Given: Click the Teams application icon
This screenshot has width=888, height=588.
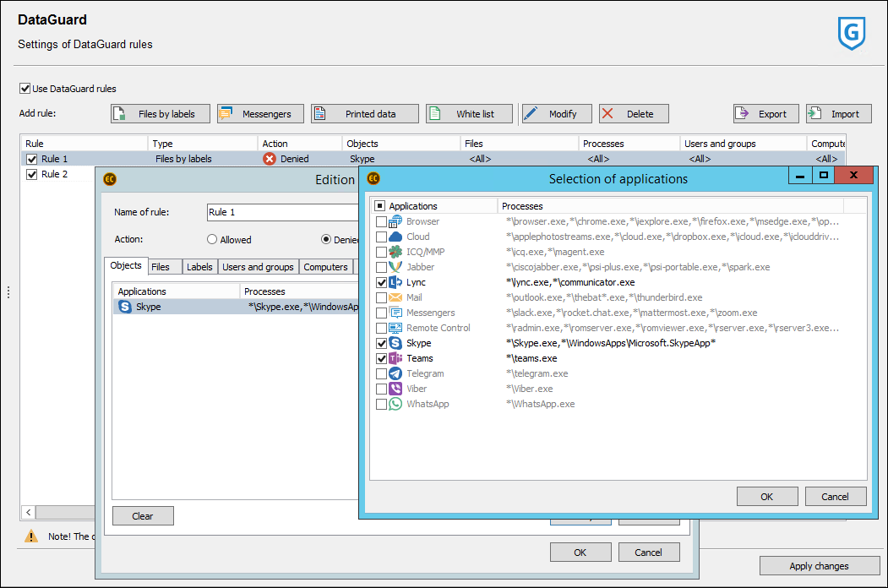Looking at the screenshot, I should coord(395,358).
